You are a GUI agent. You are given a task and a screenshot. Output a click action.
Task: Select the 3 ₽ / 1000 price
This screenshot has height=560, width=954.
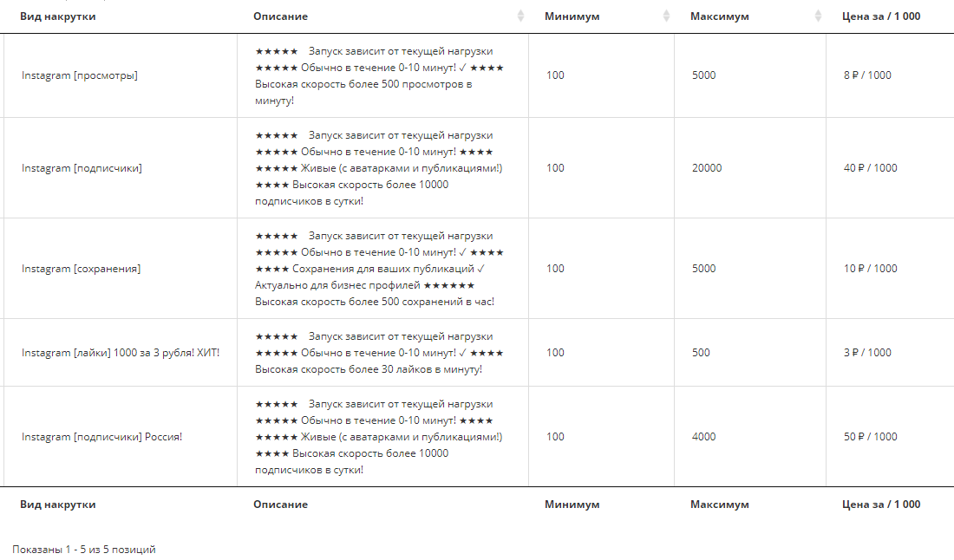click(867, 353)
